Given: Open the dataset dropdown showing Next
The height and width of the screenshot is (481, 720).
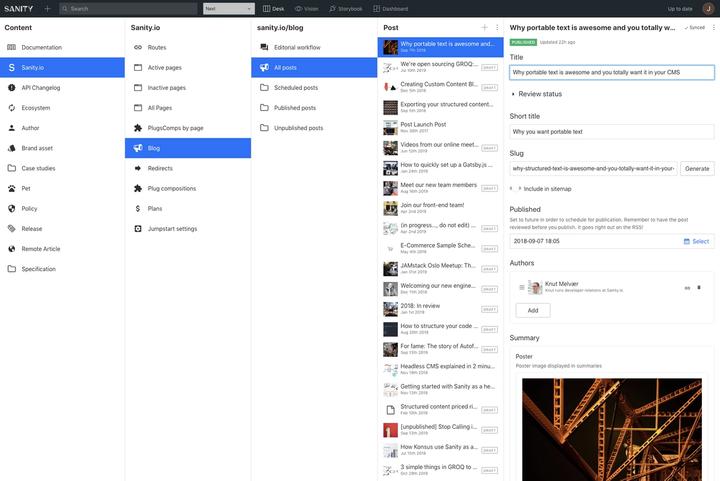Looking at the screenshot, I should [x=228, y=8].
